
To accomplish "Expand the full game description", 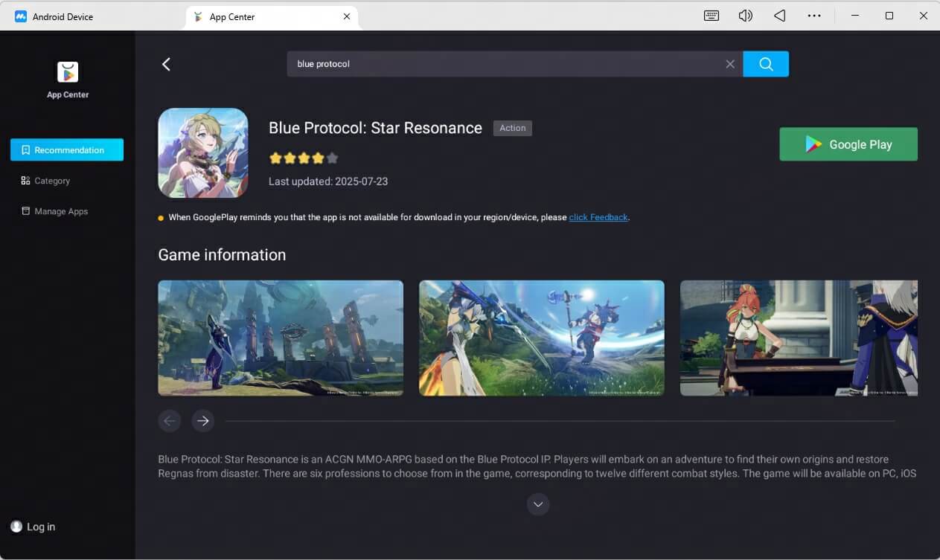I will (538, 504).
